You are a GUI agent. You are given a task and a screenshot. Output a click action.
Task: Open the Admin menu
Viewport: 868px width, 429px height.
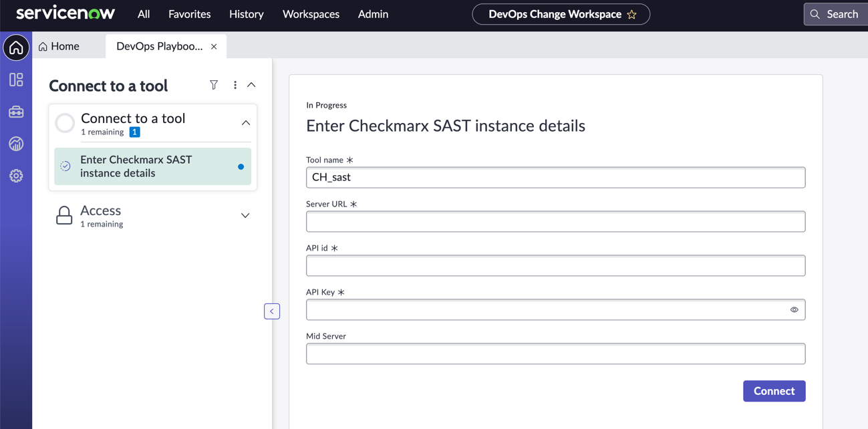373,14
